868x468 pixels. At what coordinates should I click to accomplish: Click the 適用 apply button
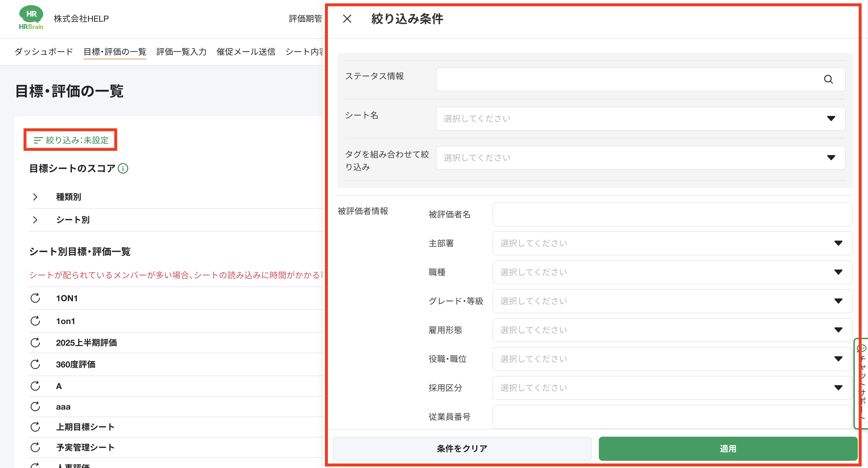[x=728, y=448]
